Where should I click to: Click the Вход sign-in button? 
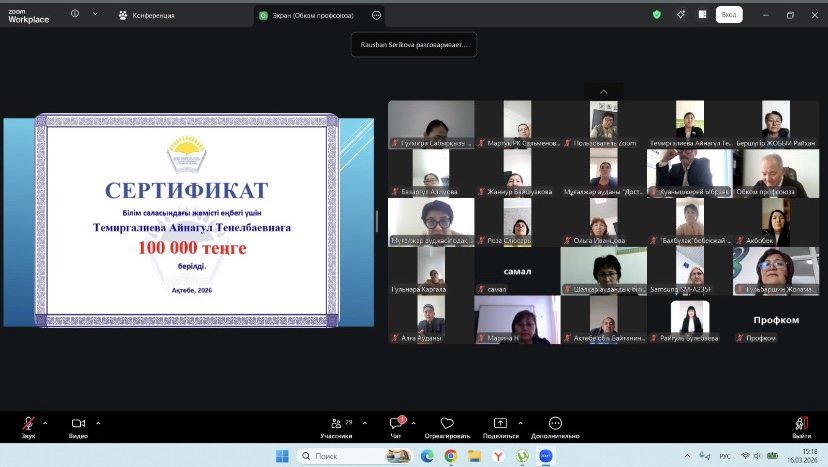click(729, 15)
